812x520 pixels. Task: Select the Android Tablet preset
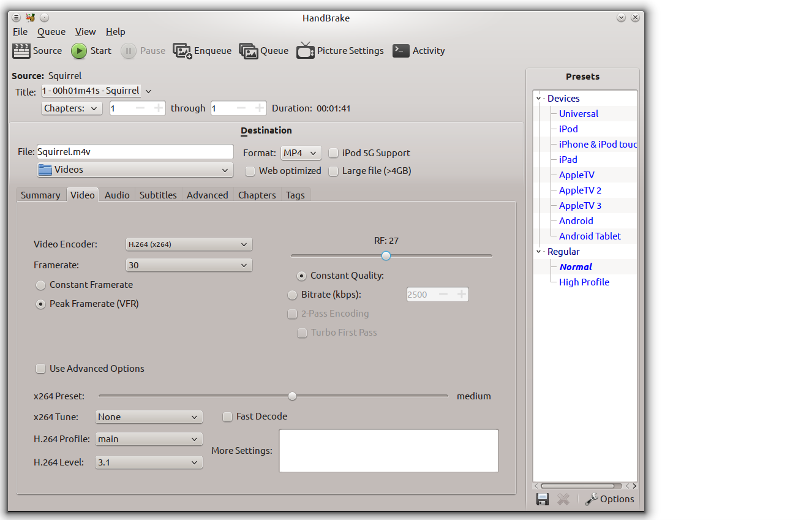click(x=590, y=236)
